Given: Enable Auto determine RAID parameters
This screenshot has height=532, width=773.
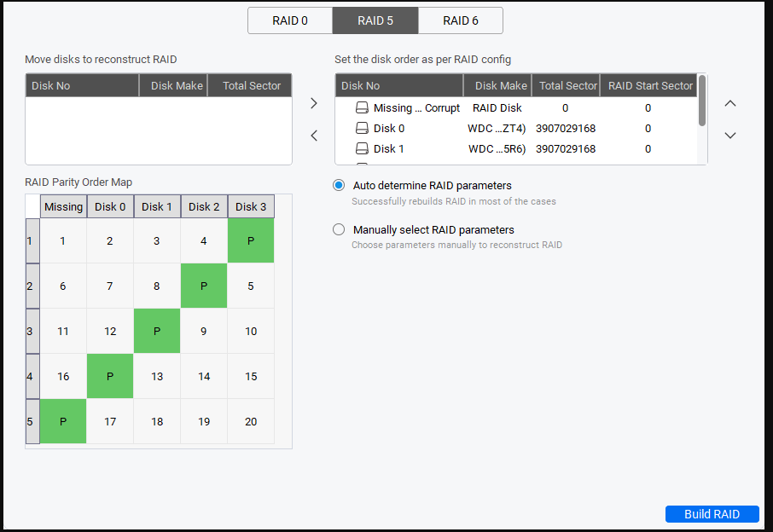Looking at the screenshot, I should coord(339,185).
